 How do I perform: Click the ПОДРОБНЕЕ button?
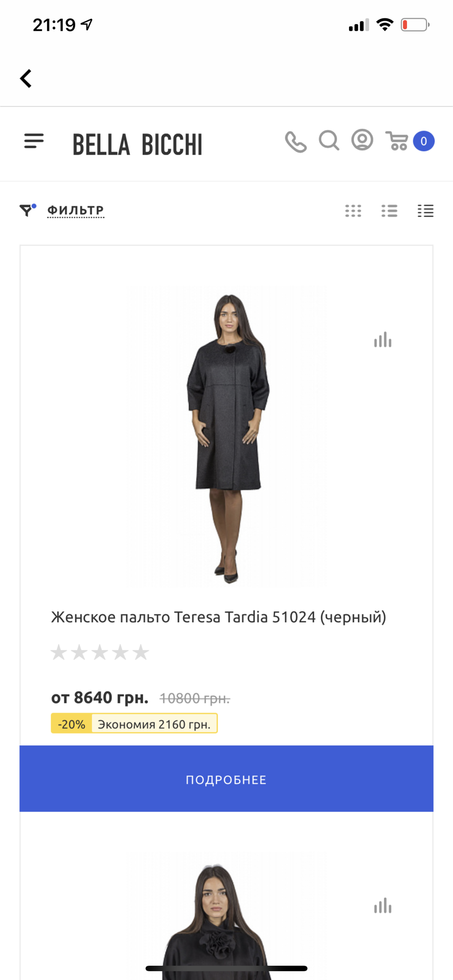[x=226, y=779]
